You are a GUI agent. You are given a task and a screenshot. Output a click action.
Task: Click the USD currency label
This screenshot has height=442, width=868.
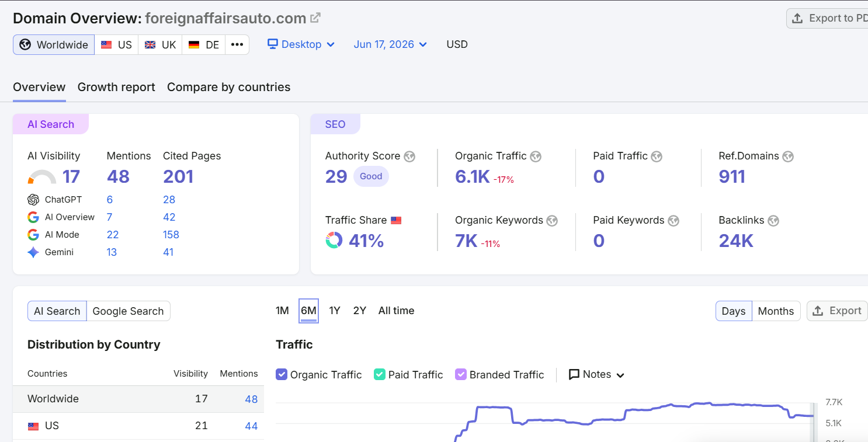point(457,44)
